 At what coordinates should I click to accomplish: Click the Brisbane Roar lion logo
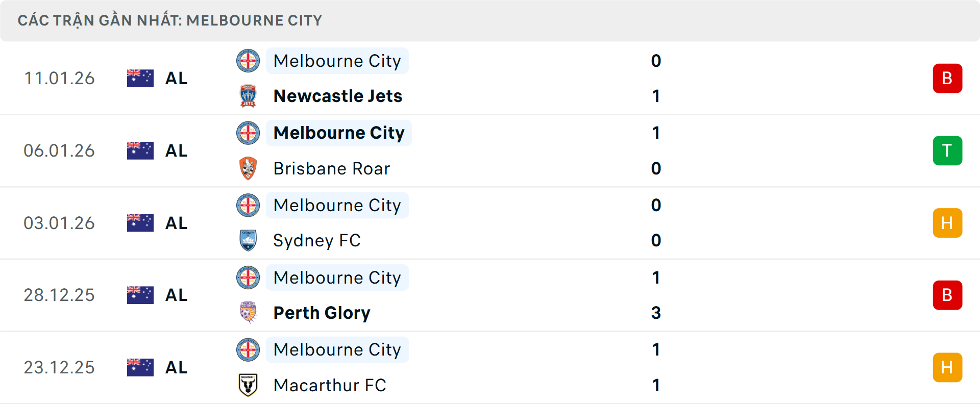[x=249, y=168]
